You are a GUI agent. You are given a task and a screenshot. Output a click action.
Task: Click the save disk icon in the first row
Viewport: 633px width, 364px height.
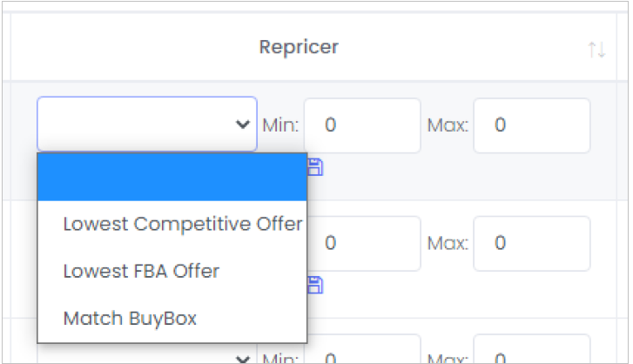[315, 167]
